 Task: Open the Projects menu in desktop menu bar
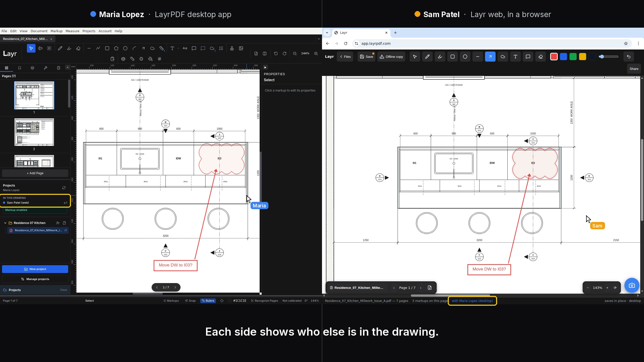tap(89, 31)
